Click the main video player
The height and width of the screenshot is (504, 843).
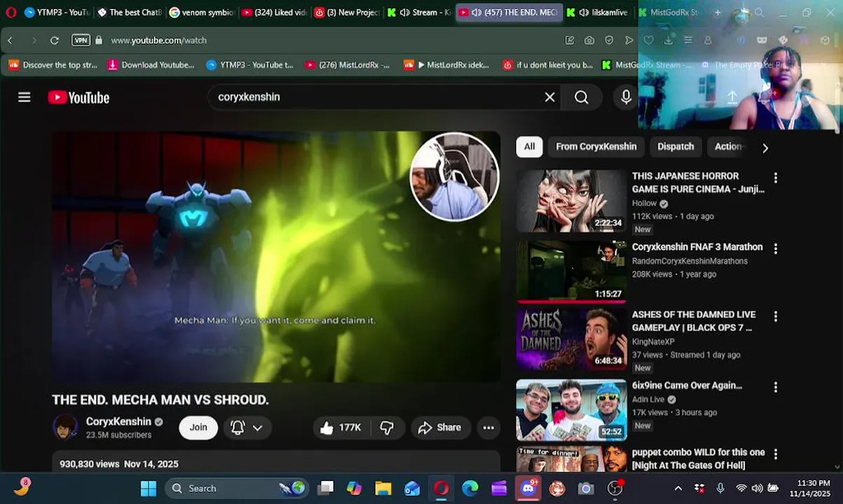[x=277, y=256]
